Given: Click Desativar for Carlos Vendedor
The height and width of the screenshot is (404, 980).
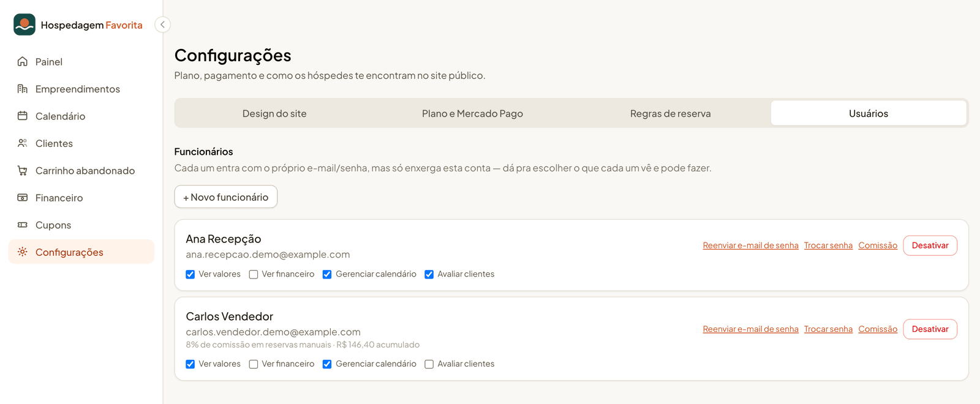Looking at the screenshot, I should (x=930, y=329).
